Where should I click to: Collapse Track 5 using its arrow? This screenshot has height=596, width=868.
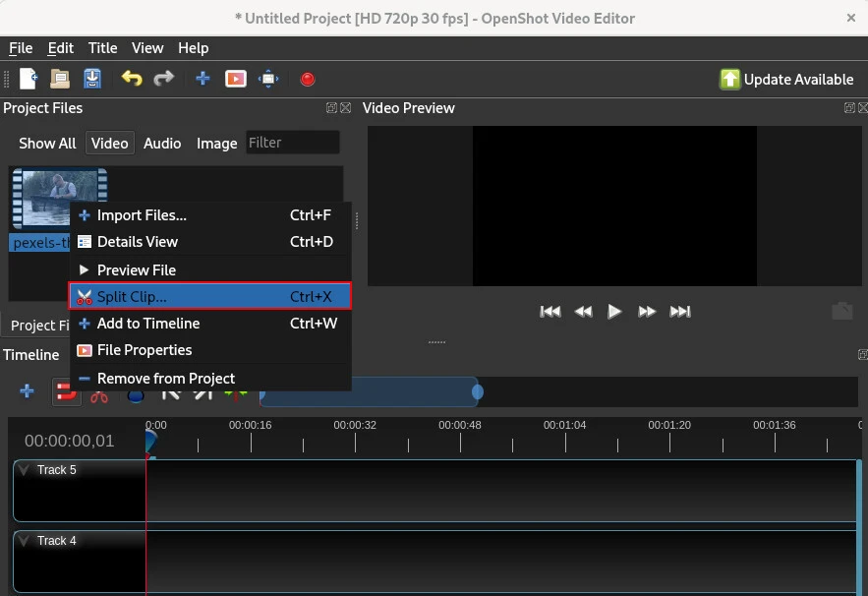[25, 470]
